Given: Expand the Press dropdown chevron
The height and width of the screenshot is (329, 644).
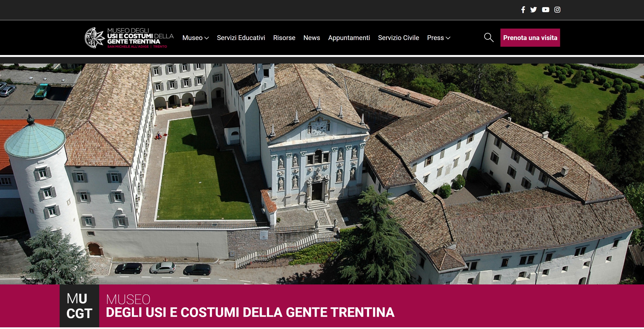Looking at the screenshot, I should coord(448,38).
